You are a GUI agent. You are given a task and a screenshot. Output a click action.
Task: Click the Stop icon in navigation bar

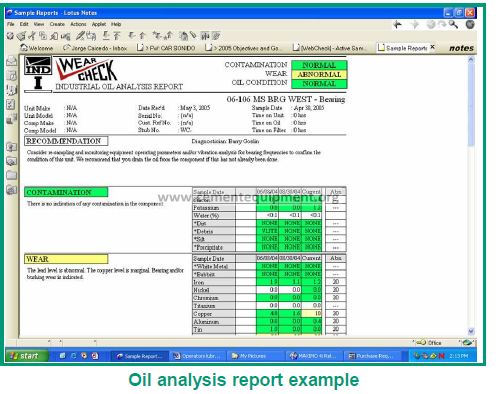431,24
